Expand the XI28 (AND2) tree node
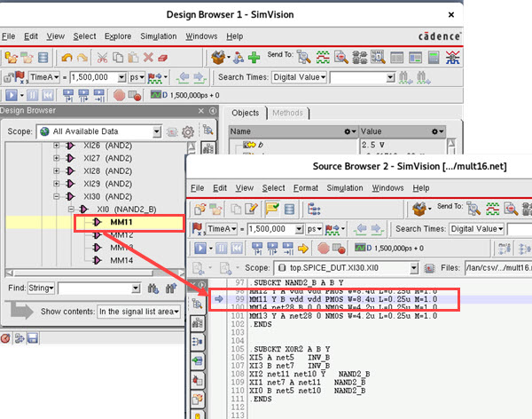Viewport: 532px width, 419px height. coord(57,171)
